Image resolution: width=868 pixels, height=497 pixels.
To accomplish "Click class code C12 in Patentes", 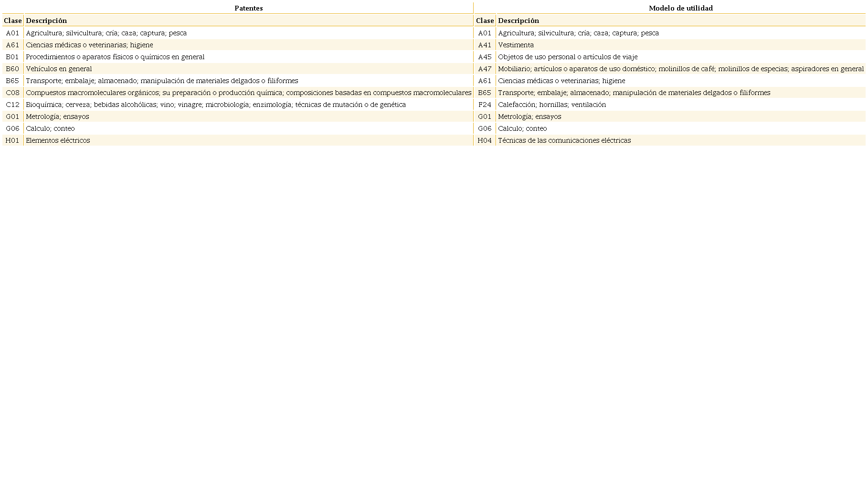I will tap(12, 105).
